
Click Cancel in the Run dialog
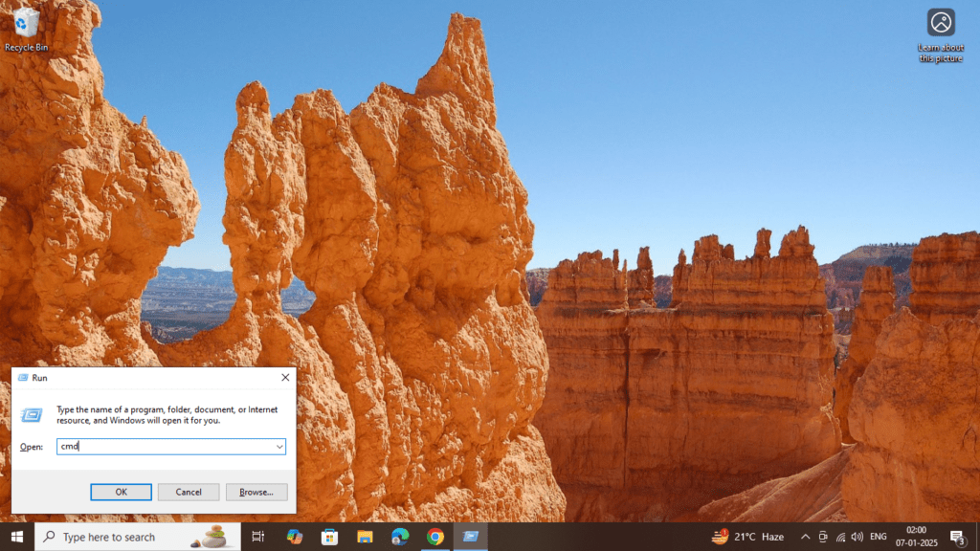189,493
